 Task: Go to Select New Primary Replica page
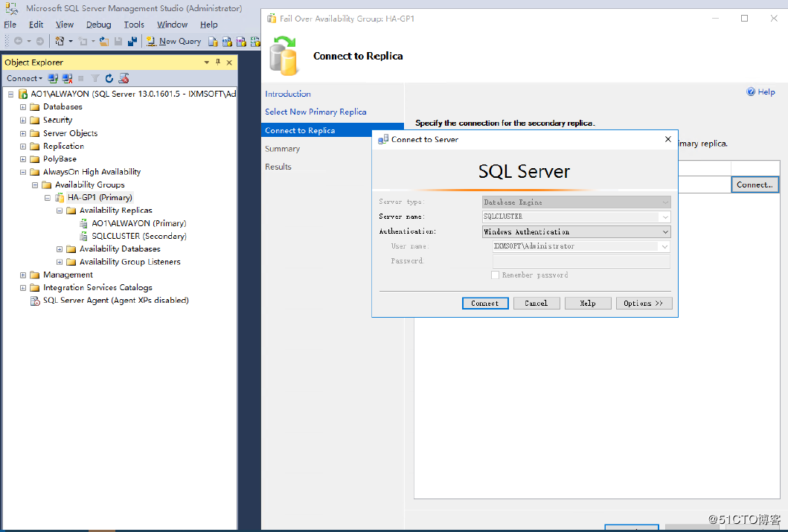[315, 112]
